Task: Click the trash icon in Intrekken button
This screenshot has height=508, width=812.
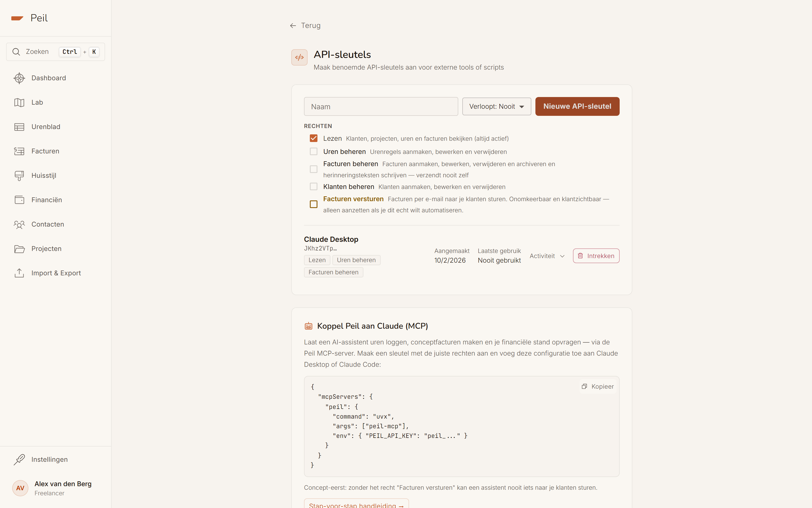Action: pyautogui.click(x=580, y=256)
